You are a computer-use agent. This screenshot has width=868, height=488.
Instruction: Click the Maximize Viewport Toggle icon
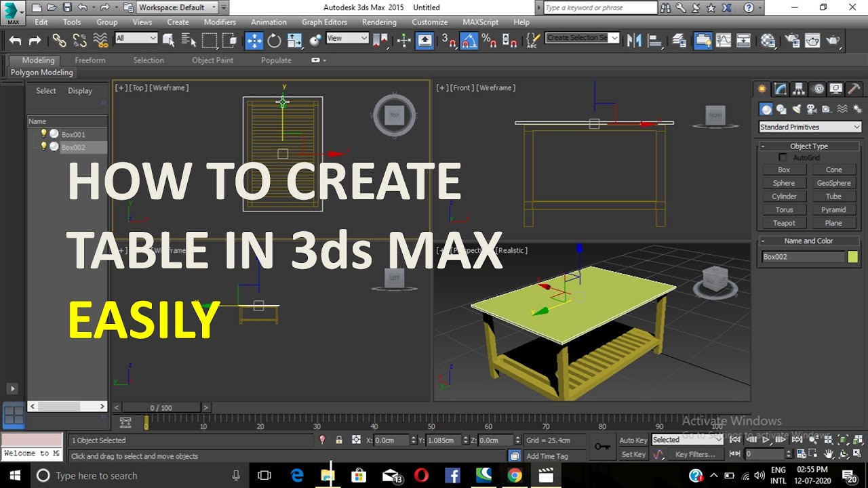857,454
